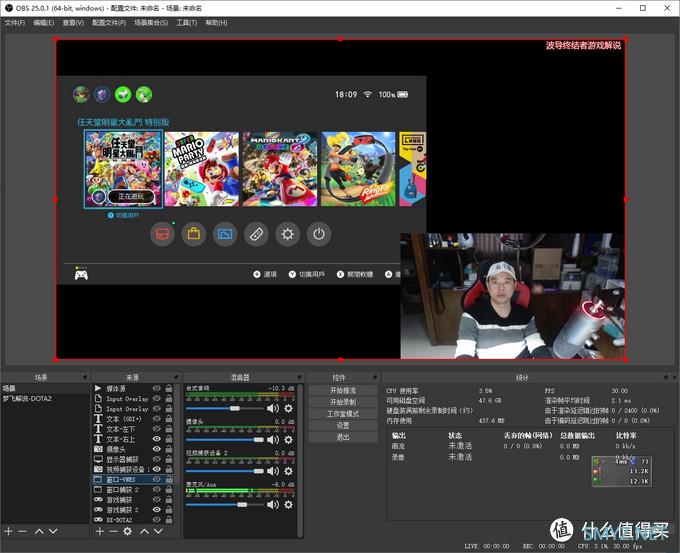Open the 文件(F) menu
Screen dimensions: 680x553
pos(15,23)
